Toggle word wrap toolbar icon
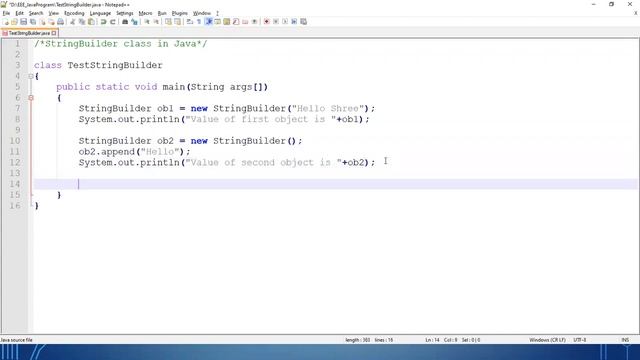 coord(190,22)
